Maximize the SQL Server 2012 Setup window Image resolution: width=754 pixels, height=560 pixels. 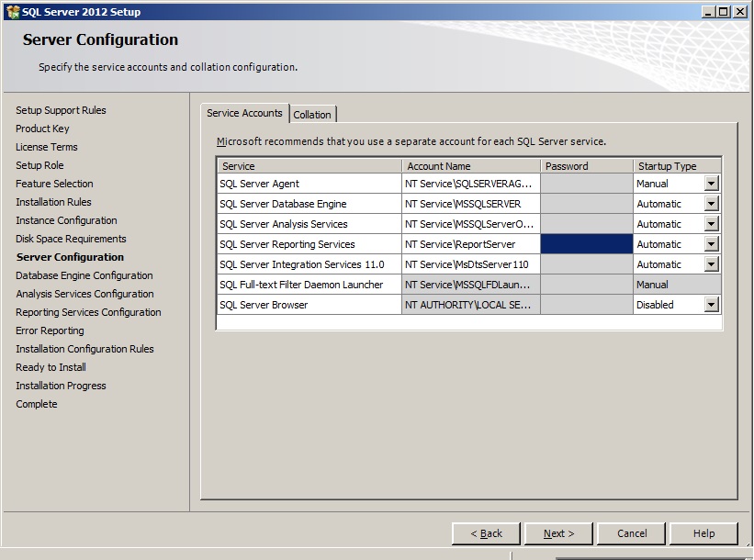tap(723, 12)
